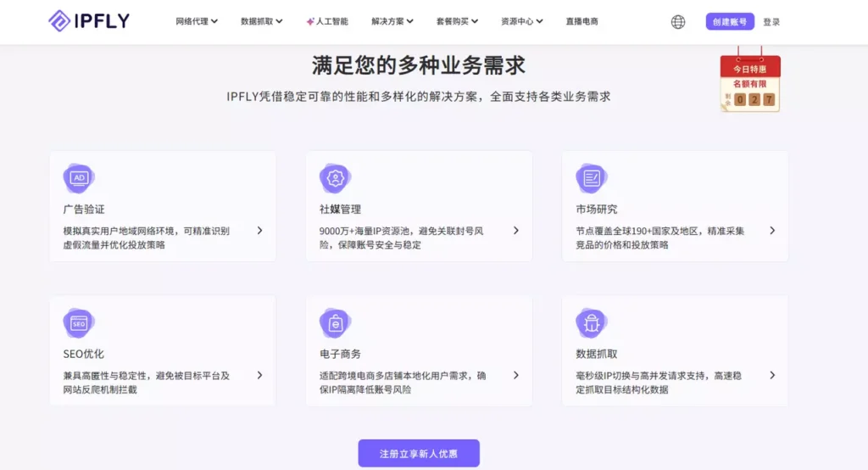Open the 电子商务 card title
This screenshot has height=470, width=868.
(x=340, y=354)
